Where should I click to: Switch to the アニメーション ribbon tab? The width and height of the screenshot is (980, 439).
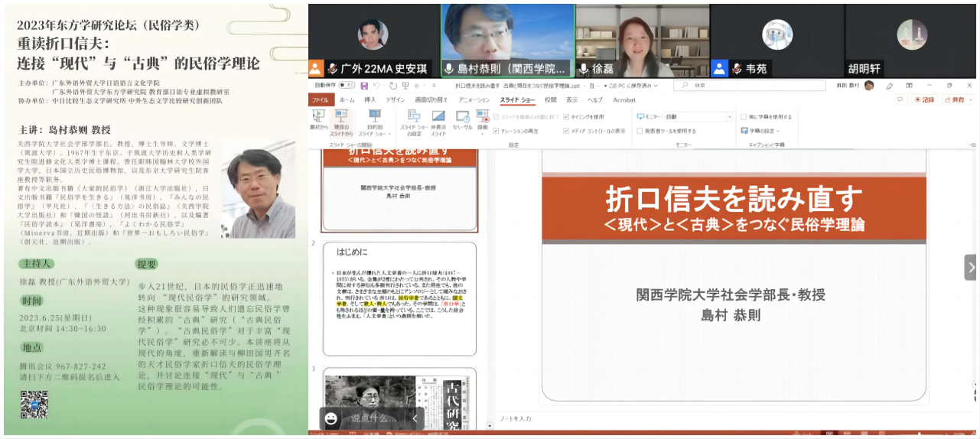point(474,100)
